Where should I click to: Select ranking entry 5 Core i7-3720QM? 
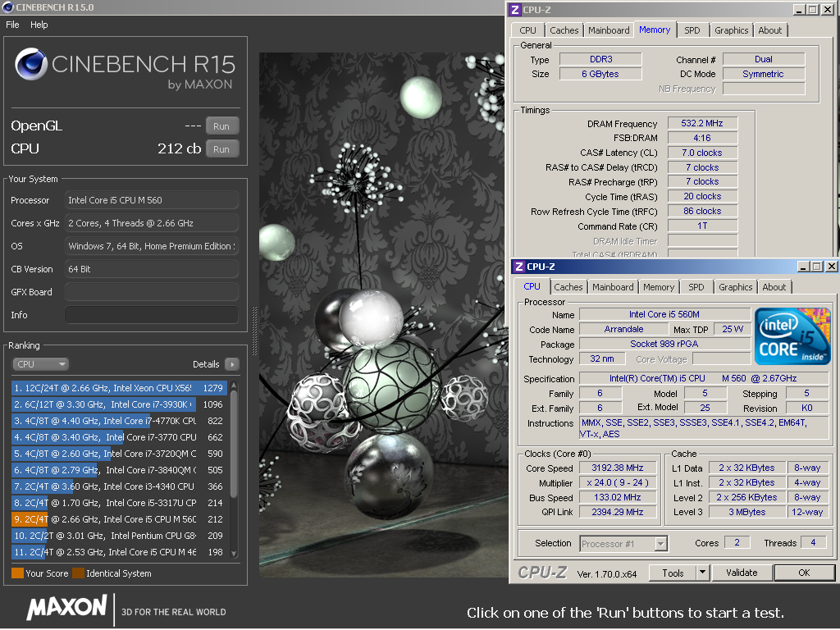pyautogui.click(x=119, y=454)
